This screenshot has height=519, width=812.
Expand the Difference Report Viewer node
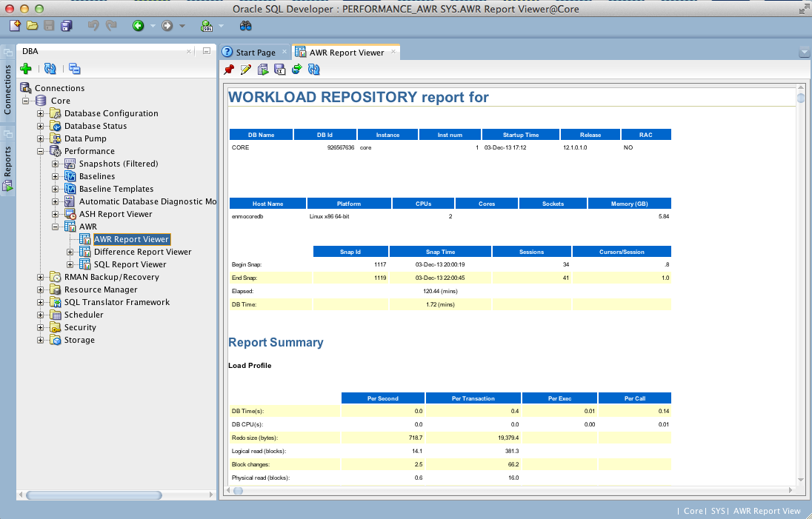[x=70, y=252]
